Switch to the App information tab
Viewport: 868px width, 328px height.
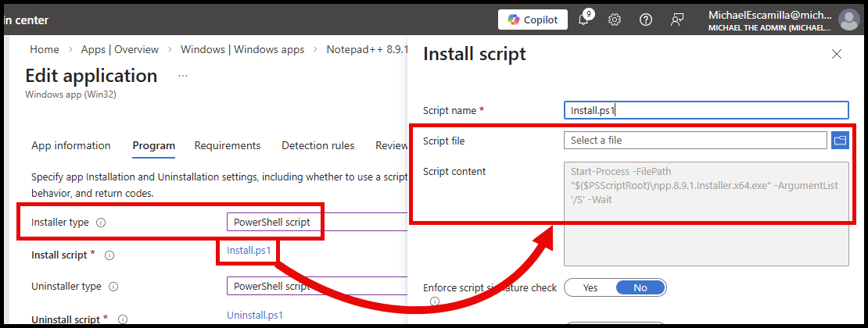[70, 145]
